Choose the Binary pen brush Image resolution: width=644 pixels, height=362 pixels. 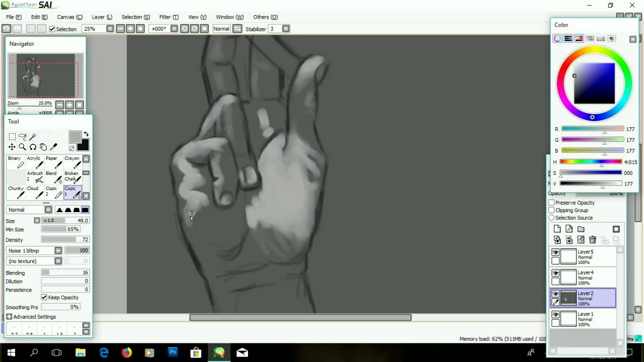pyautogui.click(x=16, y=162)
